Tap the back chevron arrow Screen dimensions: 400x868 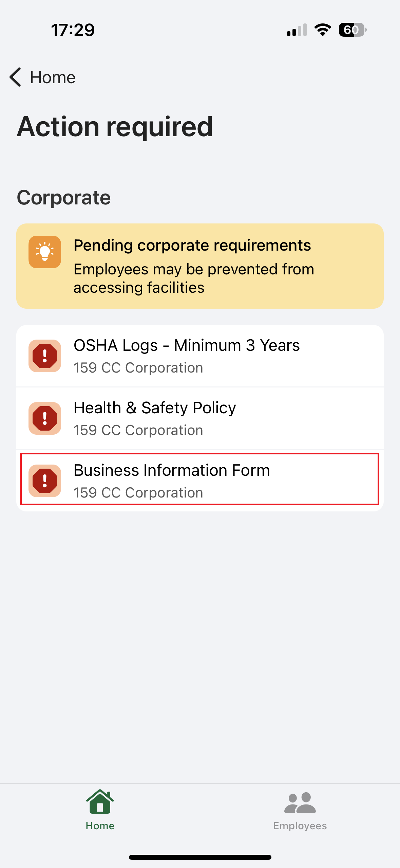tap(16, 77)
